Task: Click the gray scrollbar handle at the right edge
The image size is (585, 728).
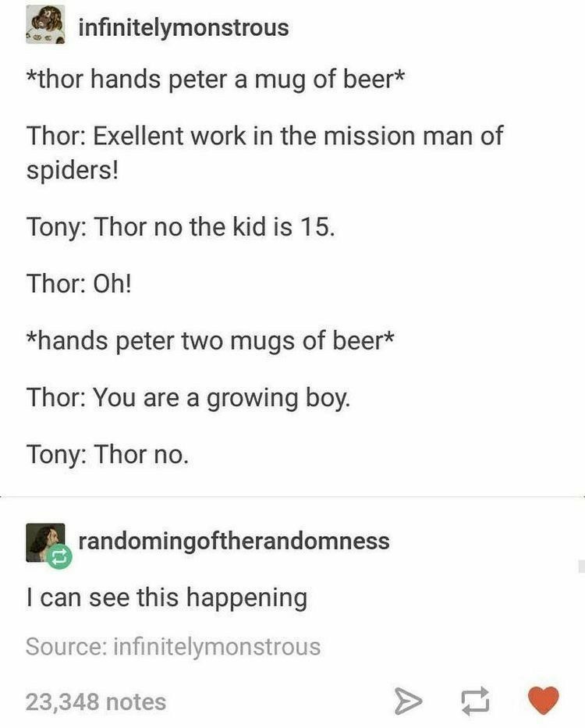Action: (x=581, y=567)
